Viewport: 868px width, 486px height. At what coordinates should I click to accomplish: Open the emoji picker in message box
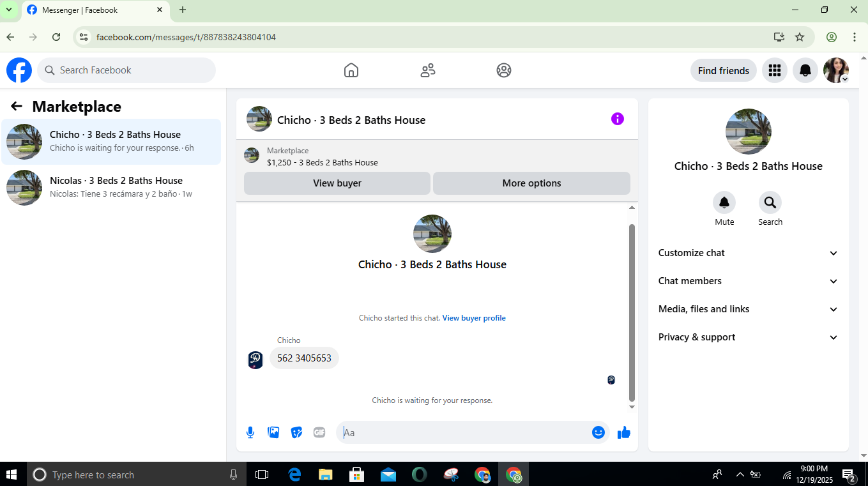click(598, 432)
